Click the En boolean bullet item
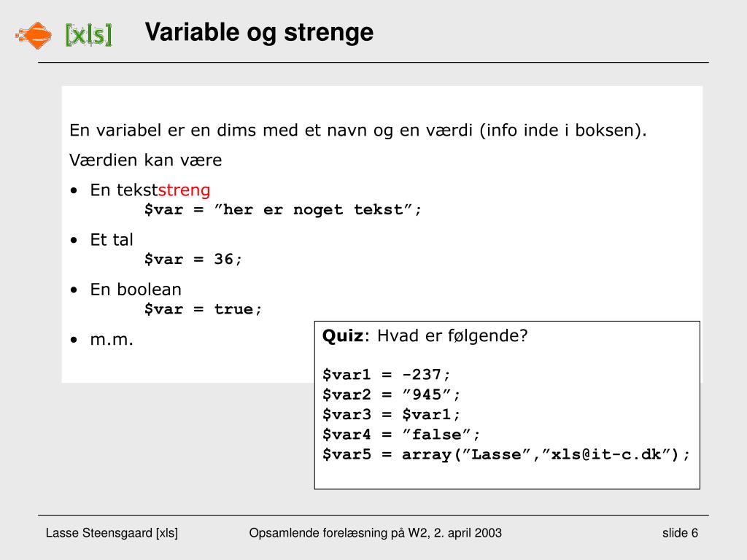The image size is (747, 560). 136,289
